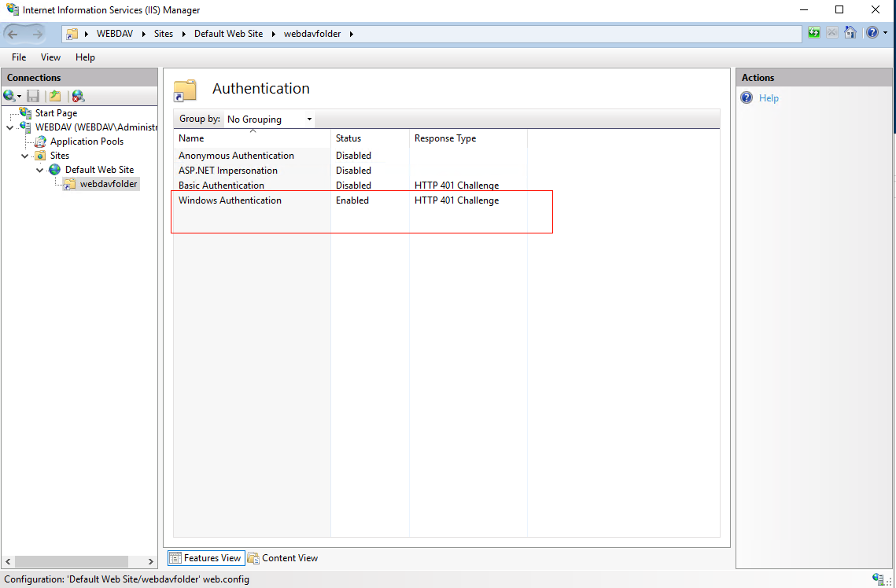896x588 pixels.
Task: Click the Stop icon in the address bar
Action: pyautogui.click(x=832, y=33)
